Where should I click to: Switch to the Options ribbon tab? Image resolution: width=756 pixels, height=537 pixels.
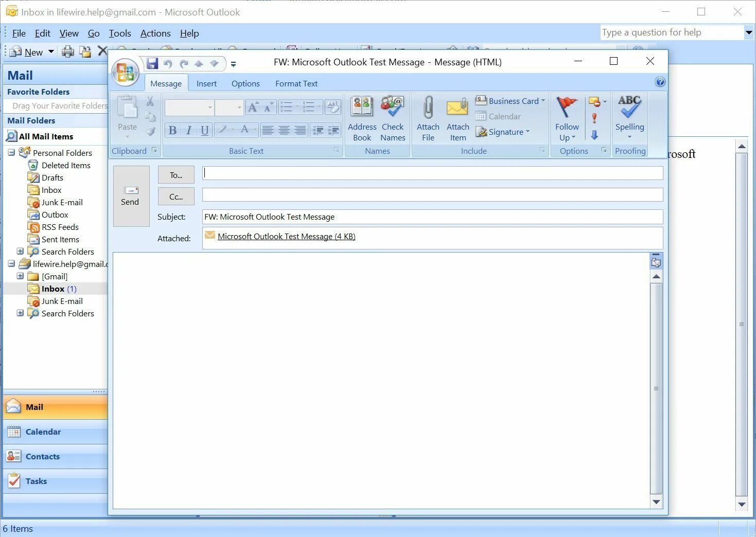tap(245, 83)
